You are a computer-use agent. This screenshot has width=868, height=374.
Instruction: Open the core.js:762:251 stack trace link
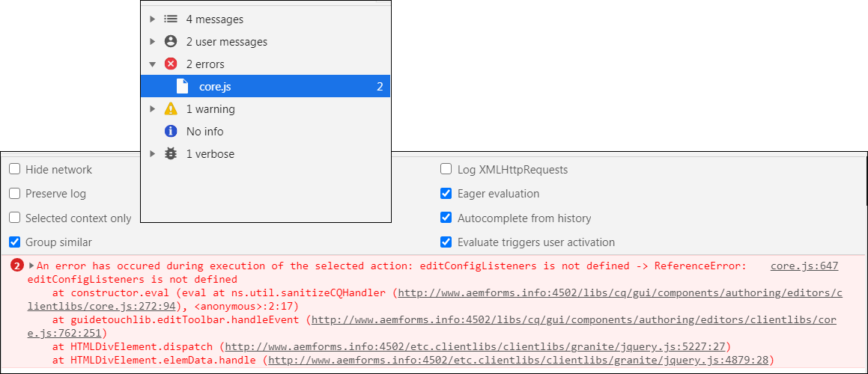coord(432,326)
